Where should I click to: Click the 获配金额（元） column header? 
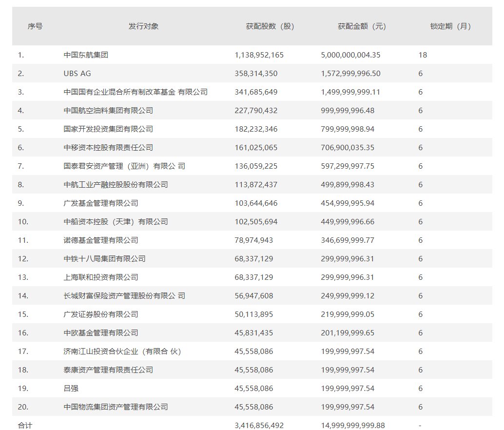point(362,26)
